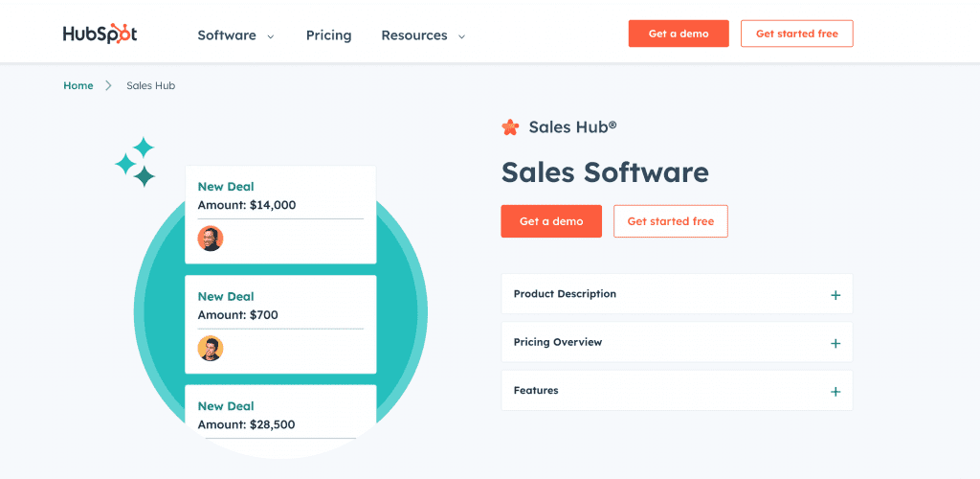Open the Resources dropdown menu
Viewport: 980px width, 479px height.
point(423,35)
